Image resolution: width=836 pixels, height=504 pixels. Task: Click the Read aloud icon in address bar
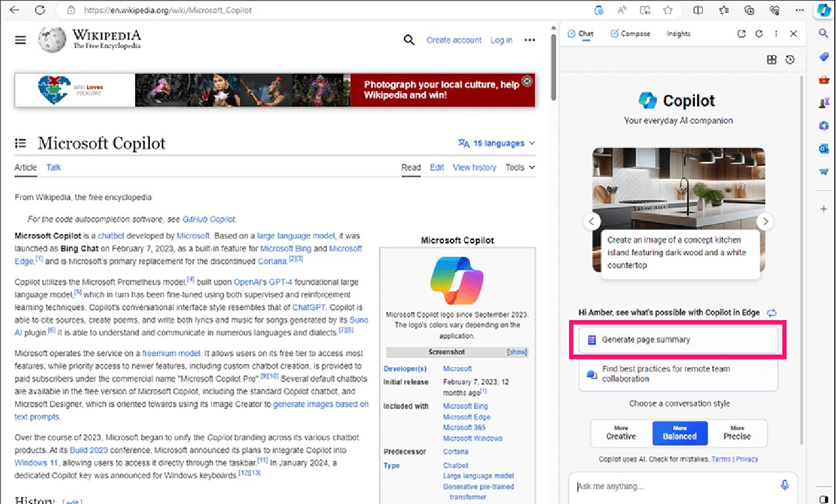click(x=622, y=10)
